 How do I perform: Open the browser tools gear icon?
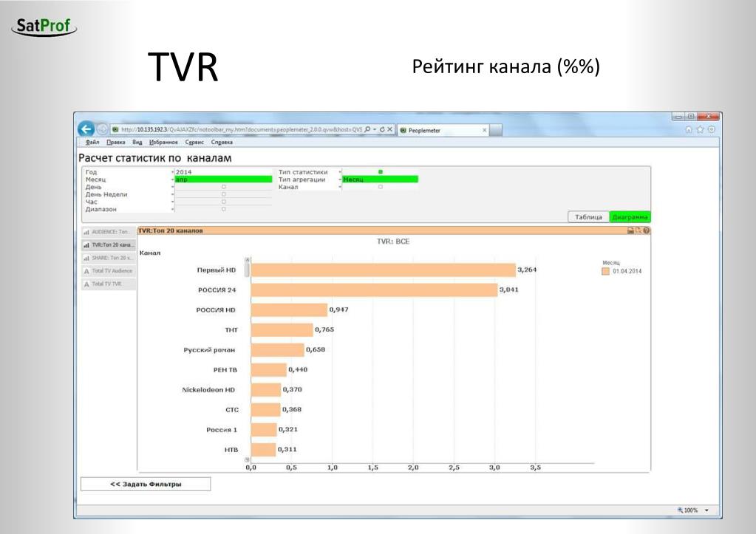pyautogui.click(x=712, y=129)
